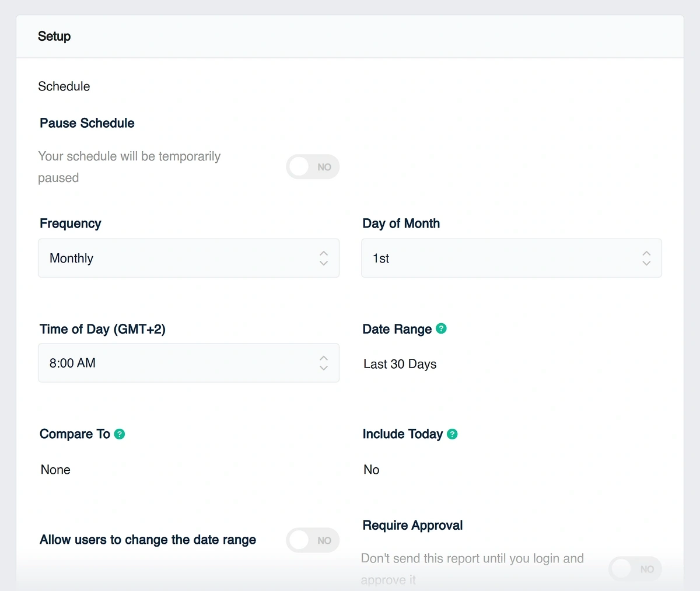Click 'None' under Compare To

point(55,469)
